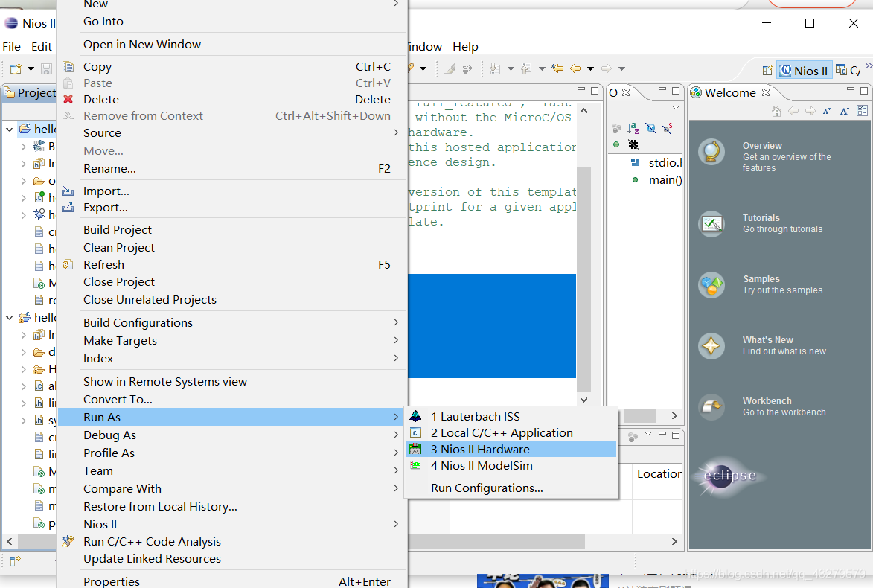Viewport: 873px width, 588px height.
Task: Click the editor scroll down arrow
Action: (x=583, y=399)
